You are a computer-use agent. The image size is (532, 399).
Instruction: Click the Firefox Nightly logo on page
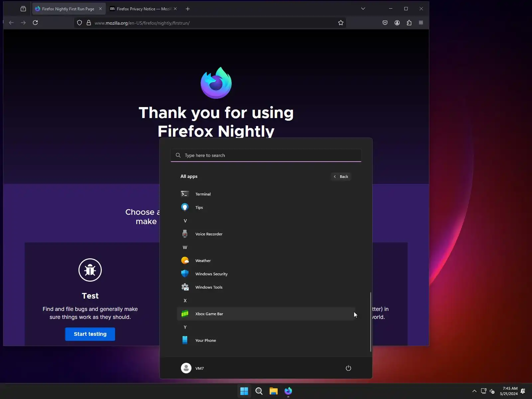coord(216,83)
